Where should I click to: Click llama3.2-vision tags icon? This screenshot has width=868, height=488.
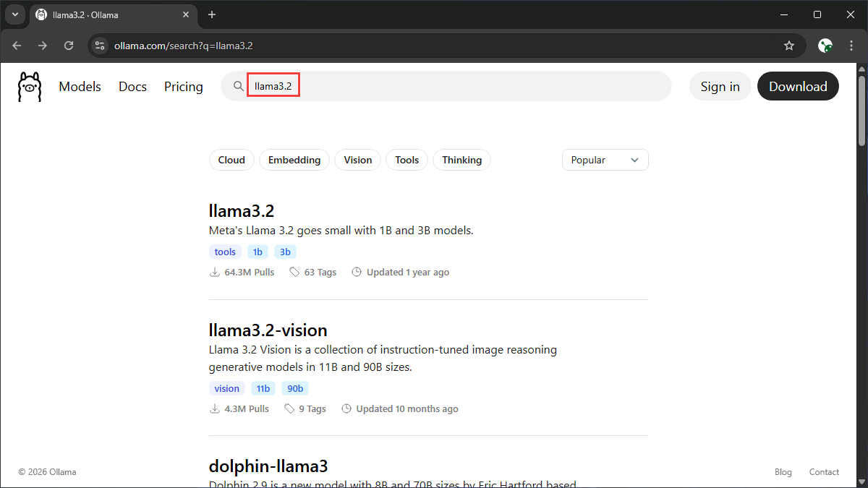[x=289, y=408]
